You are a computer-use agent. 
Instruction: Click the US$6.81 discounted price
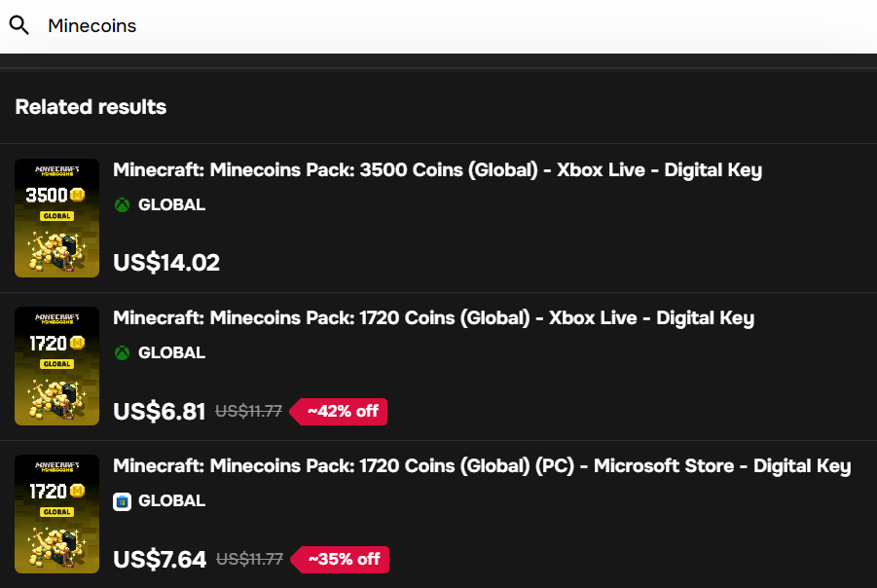pyautogui.click(x=160, y=412)
